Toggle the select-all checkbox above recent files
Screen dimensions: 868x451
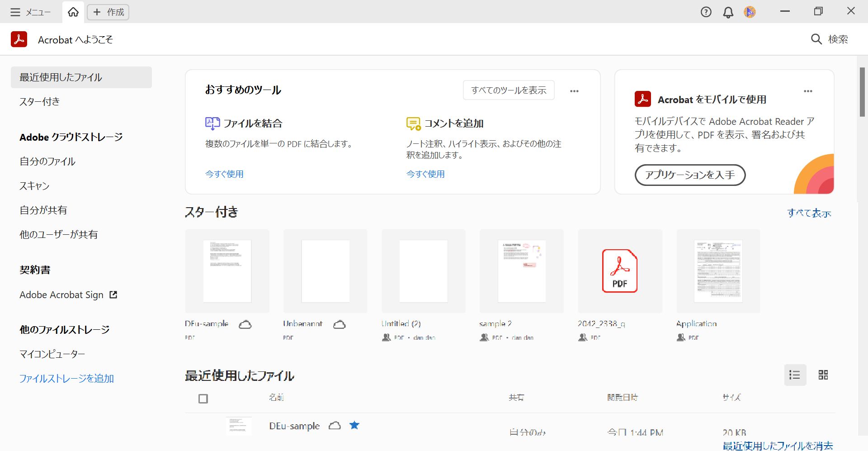coord(203,399)
